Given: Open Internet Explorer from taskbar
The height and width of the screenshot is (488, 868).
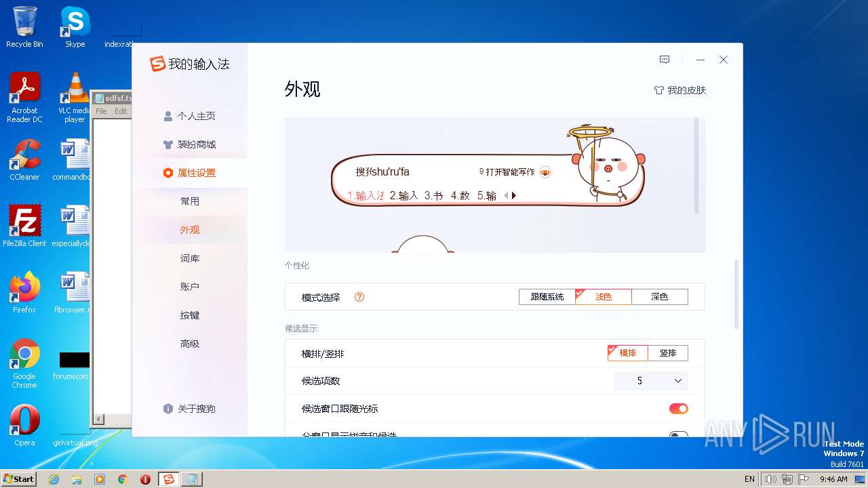Looking at the screenshot, I should click(54, 479).
